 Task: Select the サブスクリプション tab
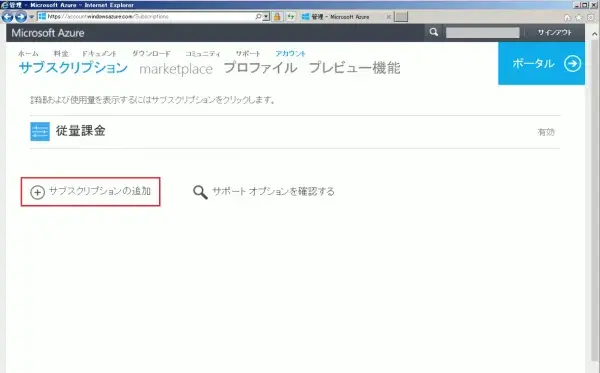tap(73, 68)
